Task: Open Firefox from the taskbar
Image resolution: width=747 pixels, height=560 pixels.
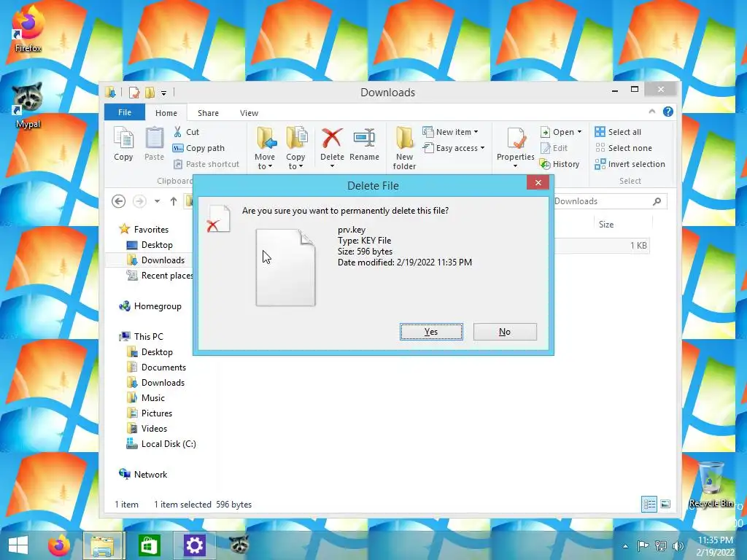Action: (59, 545)
